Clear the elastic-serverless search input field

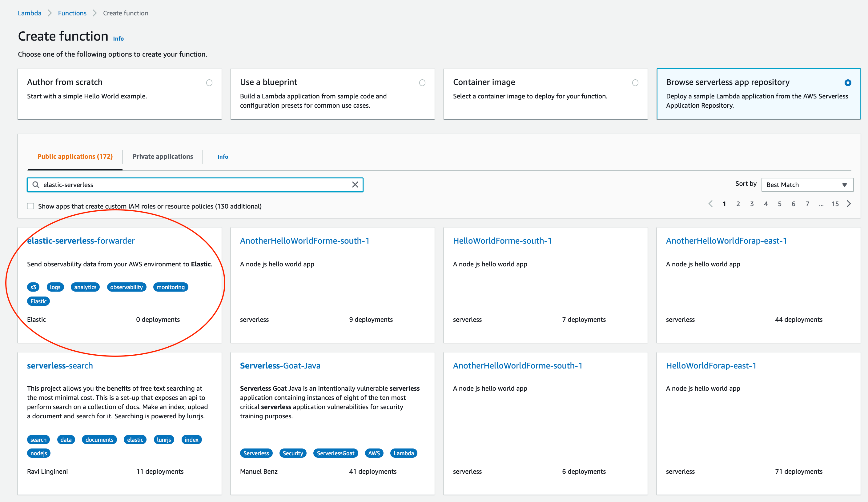pos(355,184)
